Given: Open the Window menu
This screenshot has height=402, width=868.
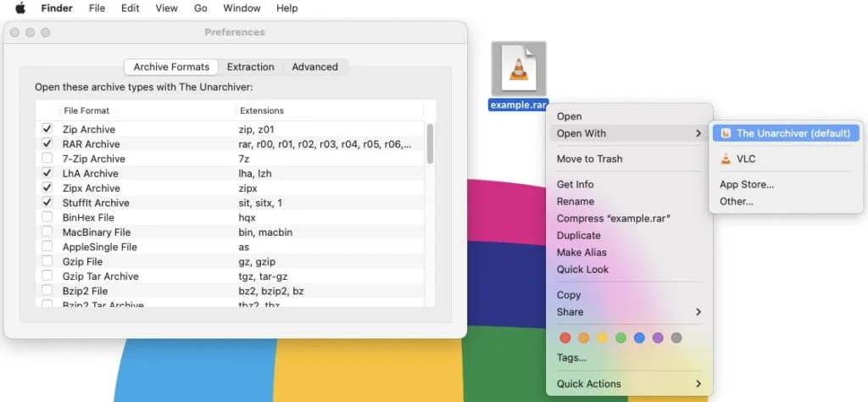Looking at the screenshot, I should click(x=242, y=8).
